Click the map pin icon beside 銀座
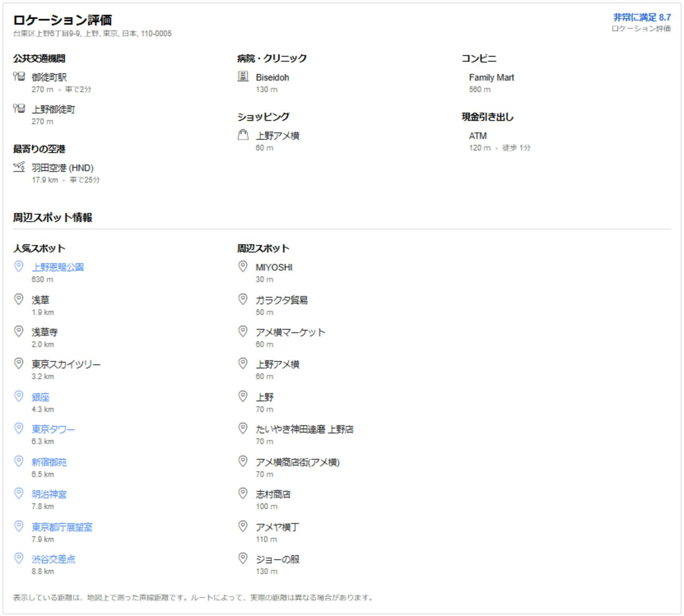684x616 pixels. point(19,396)
